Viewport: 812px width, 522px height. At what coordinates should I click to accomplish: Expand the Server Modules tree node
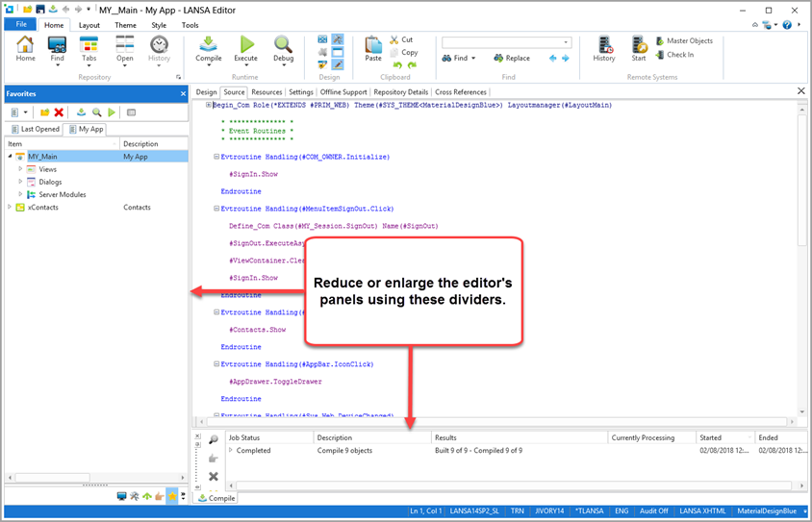[20, 194]
